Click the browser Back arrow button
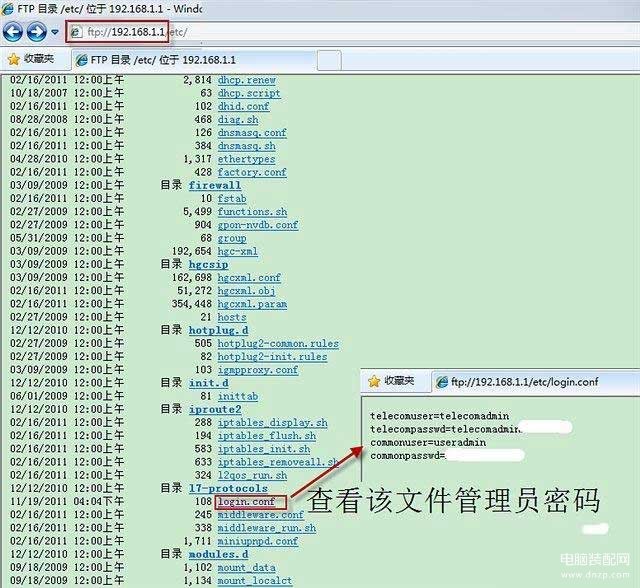This screenshot has width=640, height=588. [12, 32]
